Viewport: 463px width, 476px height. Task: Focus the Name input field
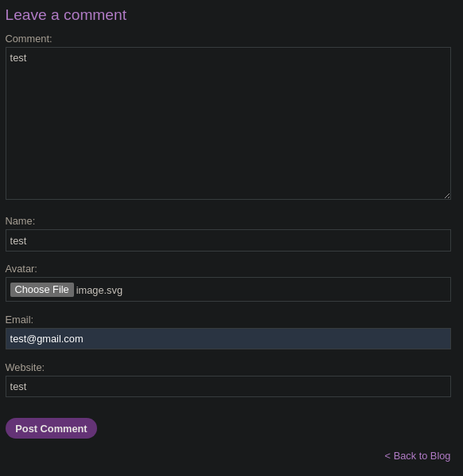click(228, 240)
